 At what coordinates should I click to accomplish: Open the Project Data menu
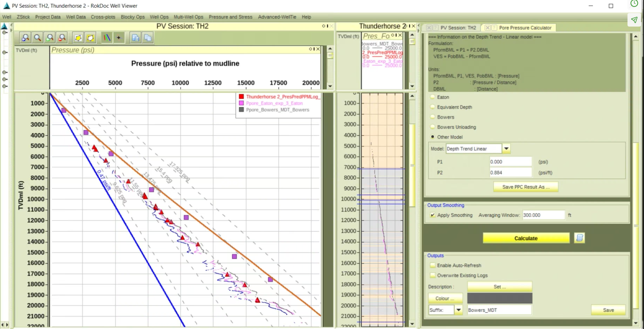pyautogui.click(x=48, y=17)
